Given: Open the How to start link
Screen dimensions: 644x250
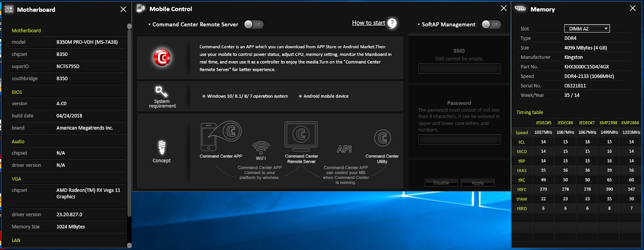Looking at the screenshot, I should coord(368,23).
